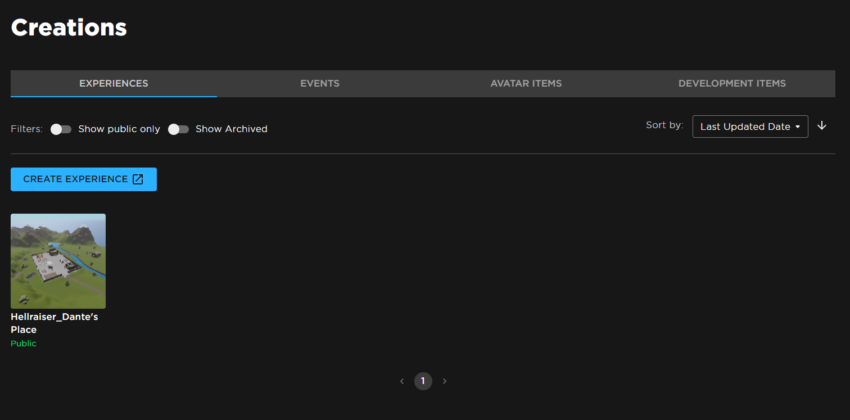
Task: Toggle the Show public only switch
Action: (x=61, y=129)
